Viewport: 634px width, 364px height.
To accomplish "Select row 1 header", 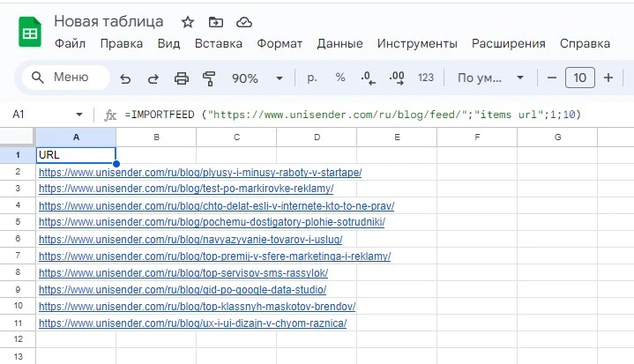I will tap(18, 155).
